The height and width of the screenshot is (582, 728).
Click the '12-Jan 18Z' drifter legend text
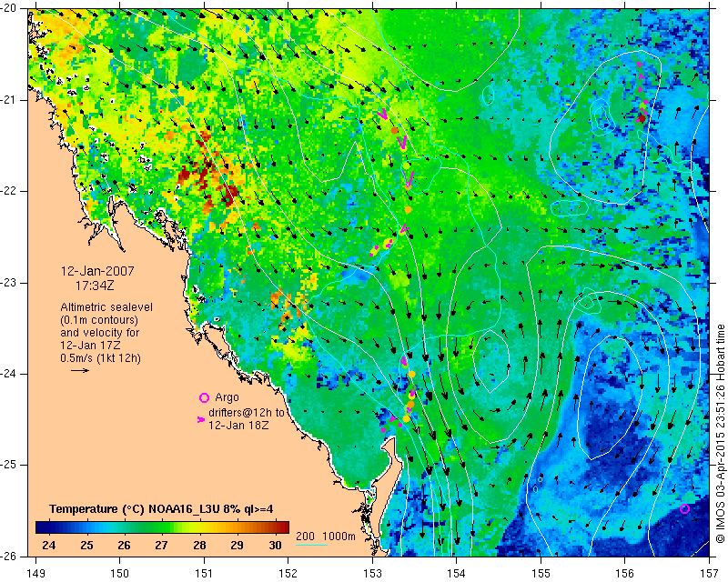[238, 425]
